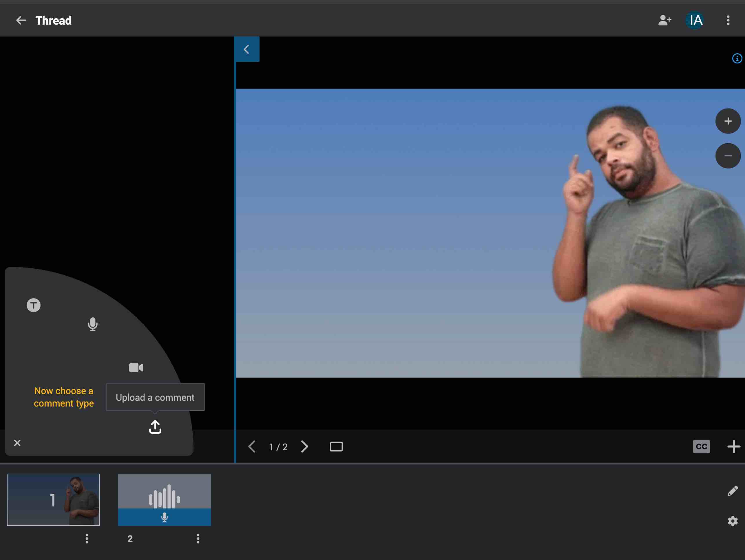Open the slide info panel
Image resolution: width=745 pixels, height=560 pixels.
click(x=737, y=58)
